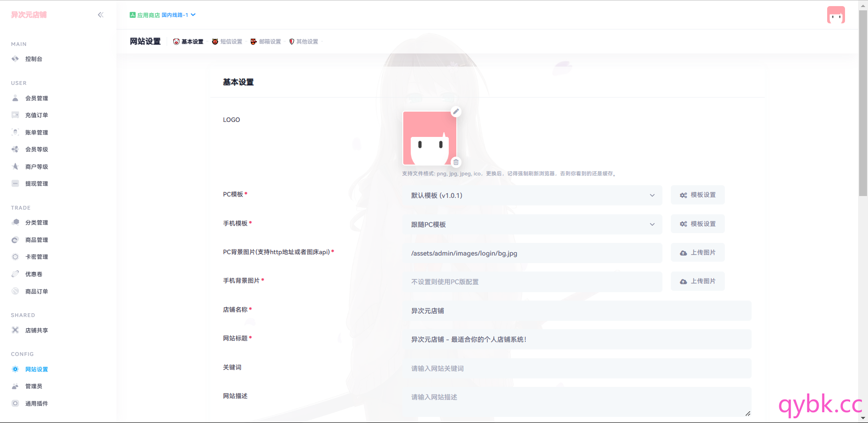Image resolution: width=868 pixels, height=423 pixels.
Task: Switch to 短信设置 tab
Action: (227, 42)
